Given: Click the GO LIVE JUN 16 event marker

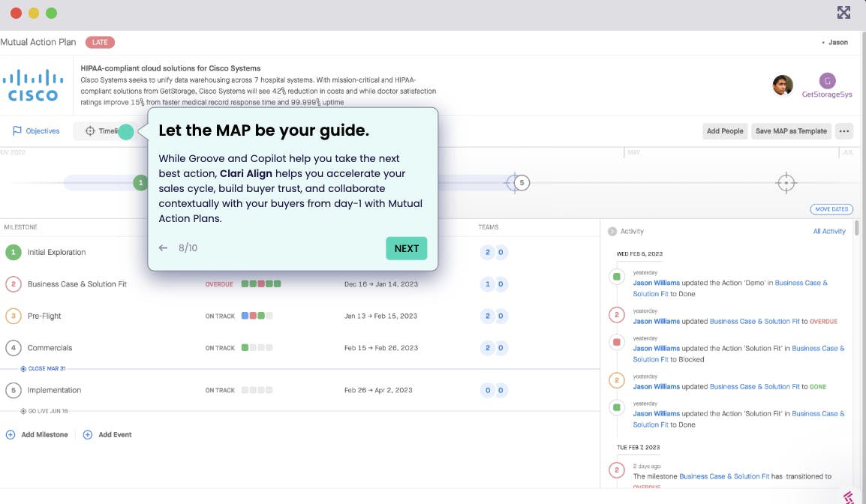Looking at the screenshot, I should point(44,411).
